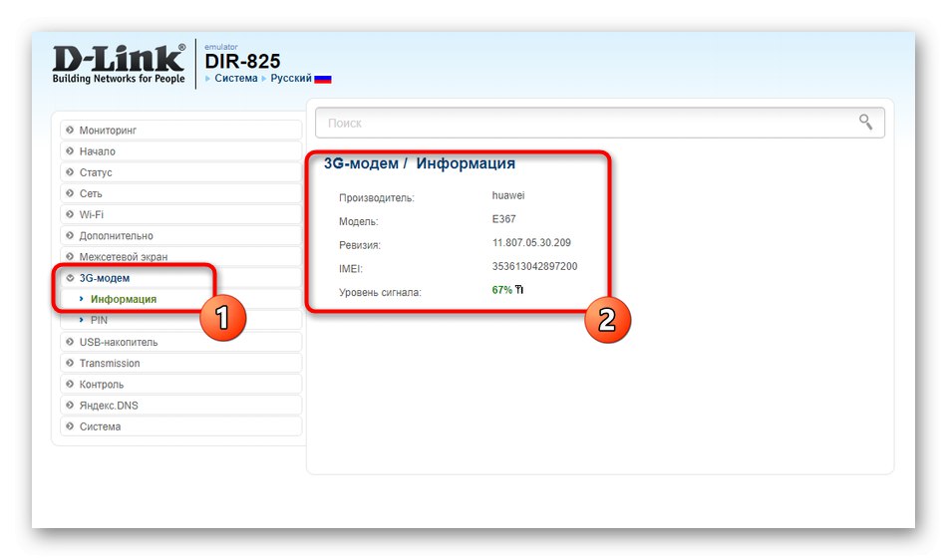Screen dimensions: 947x560
Task: Click the arrow icon beside USB-накопитель
Action: click(x=70, y=342)
